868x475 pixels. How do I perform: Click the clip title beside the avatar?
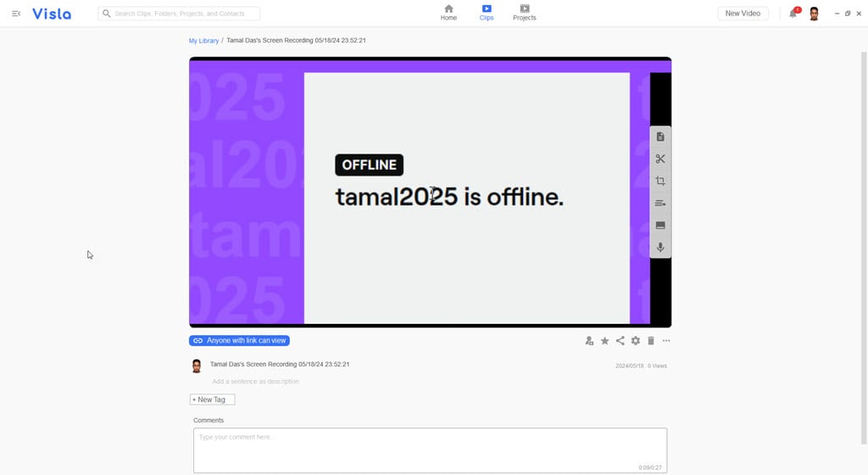[280, 364]
